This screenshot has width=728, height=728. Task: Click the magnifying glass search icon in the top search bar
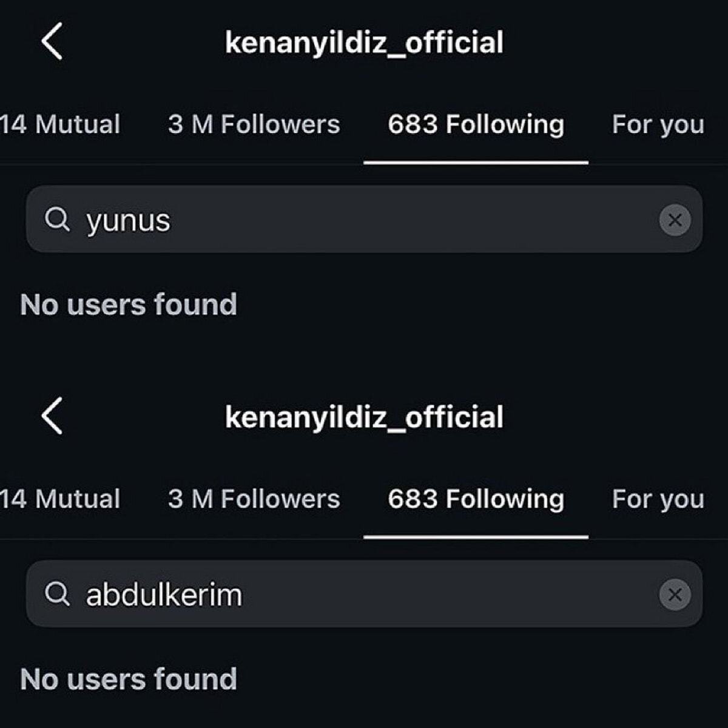pos(58,220)
